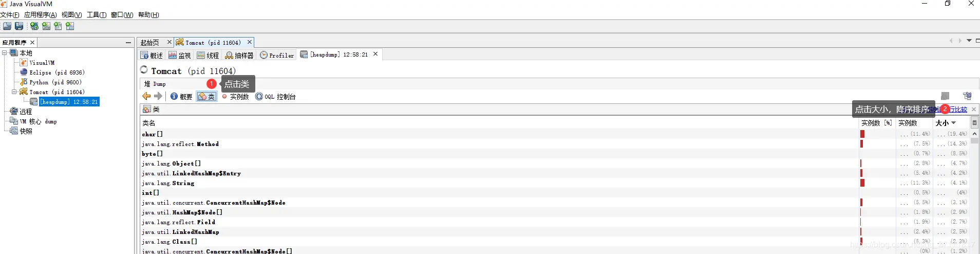Click the Save snapshot toolbar icon
This screenshot has width=980, height=254.
pos(19,26)
